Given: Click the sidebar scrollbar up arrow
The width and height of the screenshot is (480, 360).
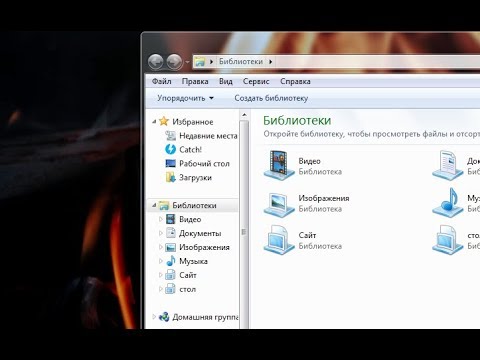Looking at the screenshot, I should pyautogui.click(x=244, y=115).
